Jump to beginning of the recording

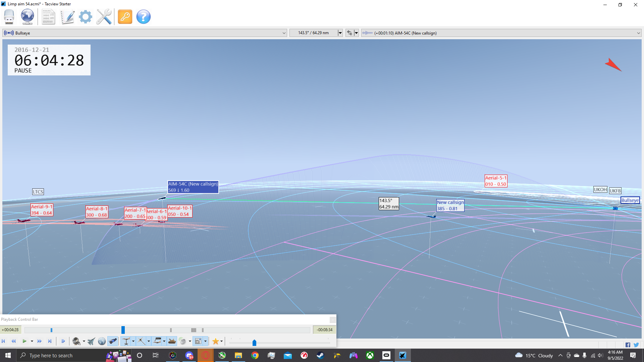pos(4,341)
